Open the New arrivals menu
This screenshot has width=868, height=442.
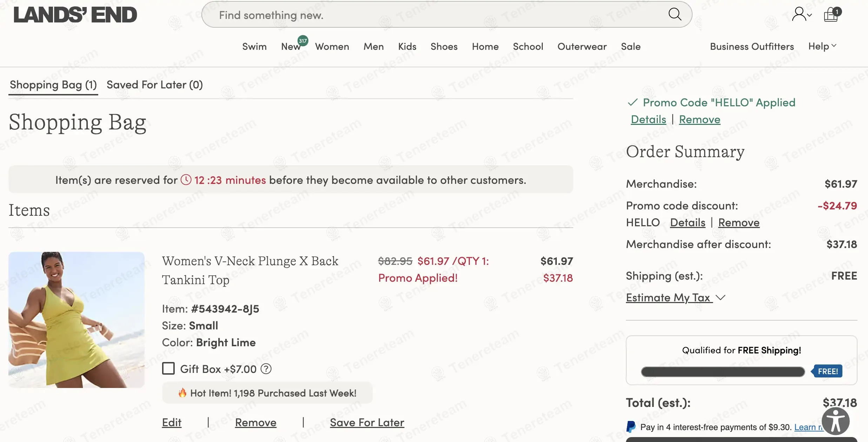pyautogui.click(x=291, y=46)
